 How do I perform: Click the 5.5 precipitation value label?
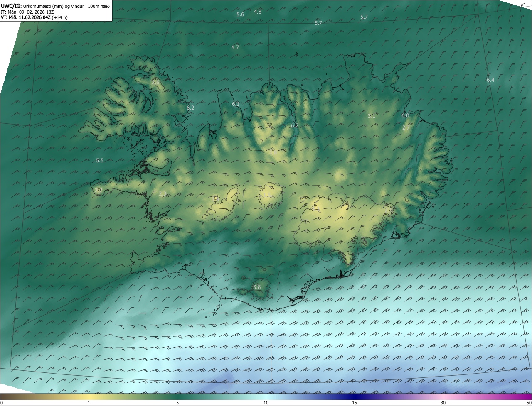[x=100, y=160]
